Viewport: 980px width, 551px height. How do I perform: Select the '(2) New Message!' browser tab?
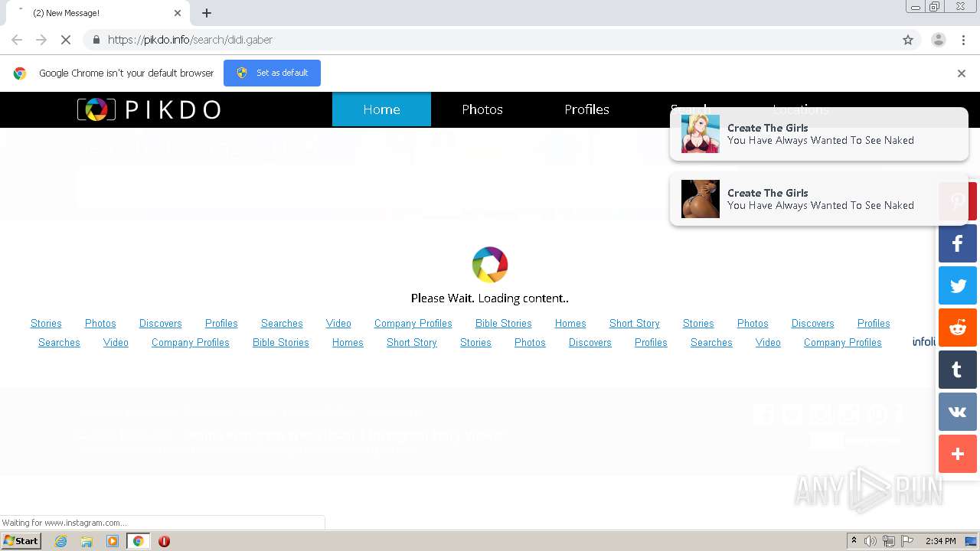pyautogui.click(x=98, y=13)
